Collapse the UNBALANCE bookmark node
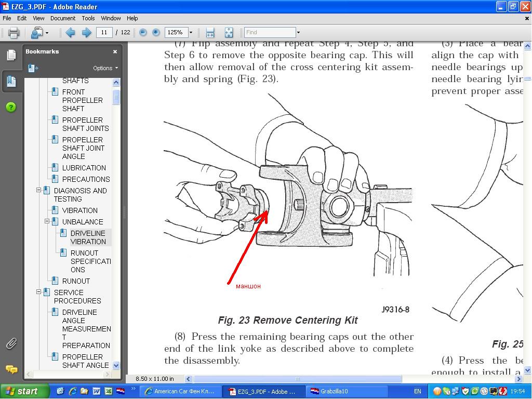Screen dimensions: 532x399 (x=47, y=222)
